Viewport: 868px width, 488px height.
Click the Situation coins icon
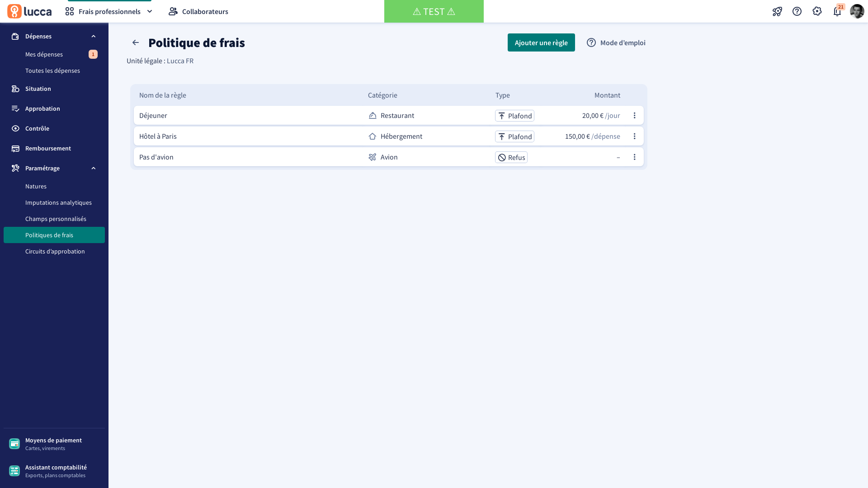click(15, 89)
